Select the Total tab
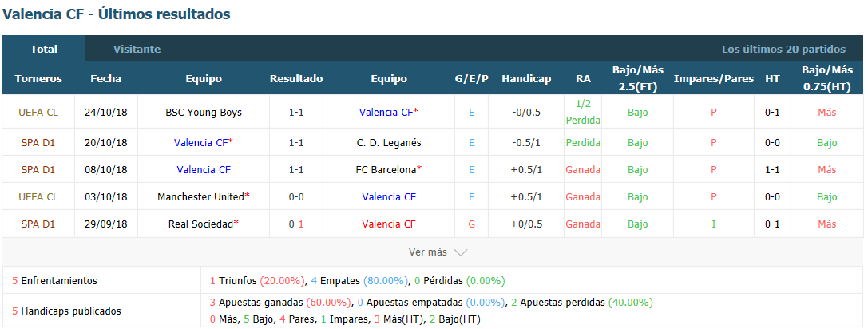 point(44,49)
